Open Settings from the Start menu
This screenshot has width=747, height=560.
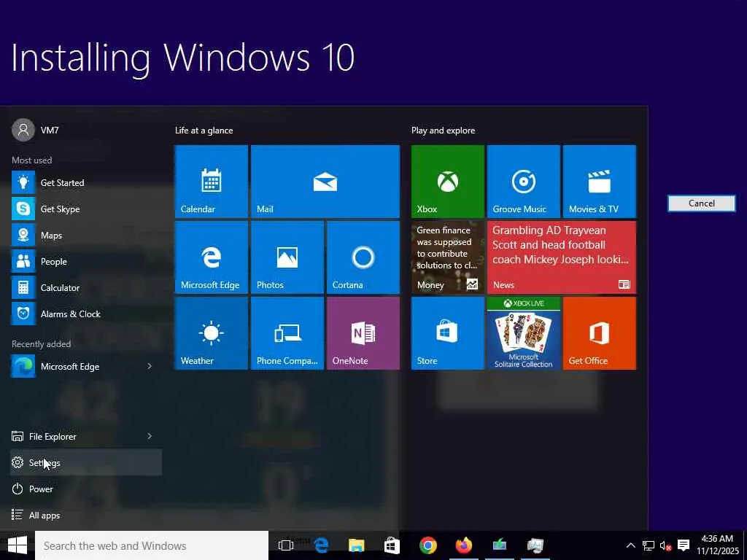point(86,462)
